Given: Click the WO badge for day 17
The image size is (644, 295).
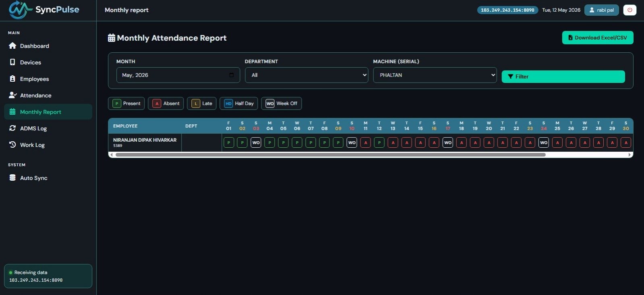Looking at the screenshot, I should coord(448,142).
